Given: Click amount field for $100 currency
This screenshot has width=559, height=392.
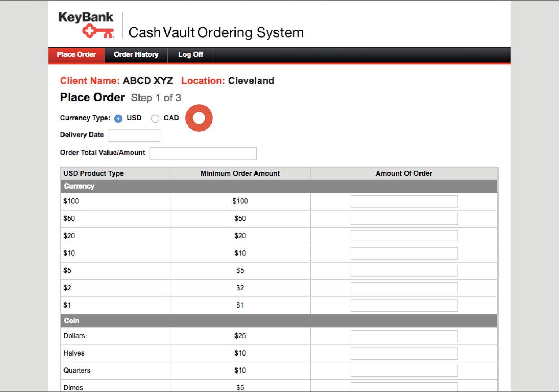Looking at the screenshot, I should coord(404,201).
